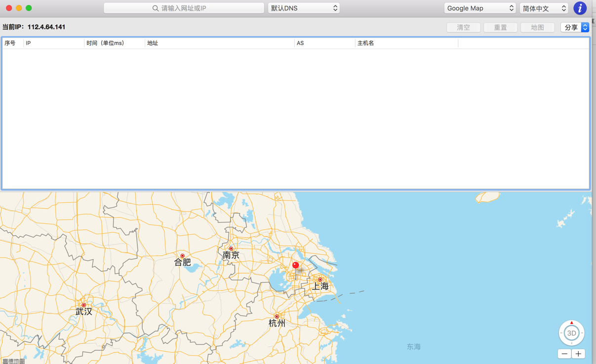Sort by the AS column header

point(324,43)
